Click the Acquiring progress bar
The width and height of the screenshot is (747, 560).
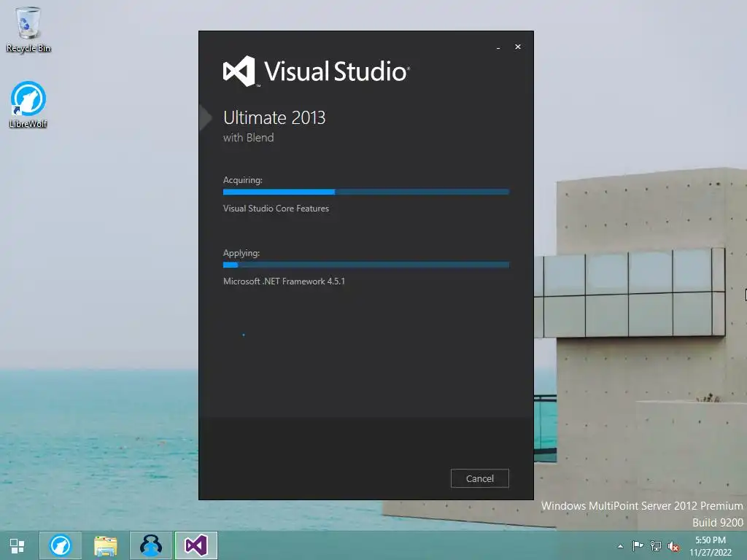click(x=366, y=192)
